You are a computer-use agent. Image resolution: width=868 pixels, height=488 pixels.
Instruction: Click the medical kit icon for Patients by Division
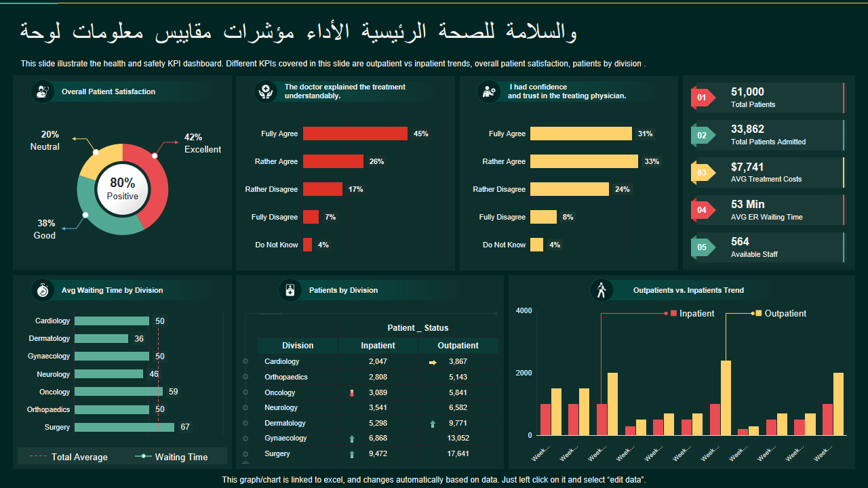coord(290,290)
